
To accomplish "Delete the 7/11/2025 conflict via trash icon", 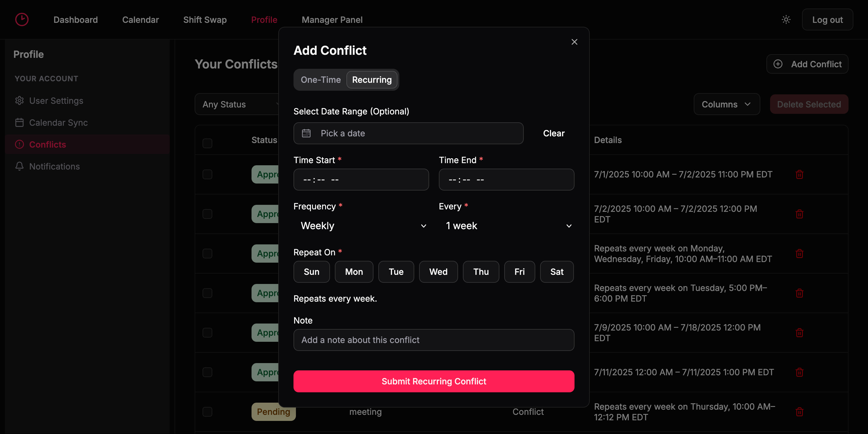I will click(x=800, y=372).
